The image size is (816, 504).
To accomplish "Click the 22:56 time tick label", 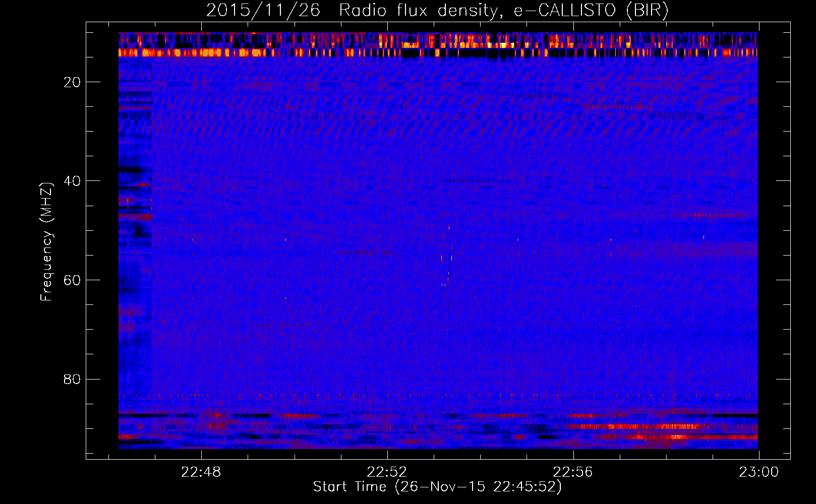I will coord(573,472).
